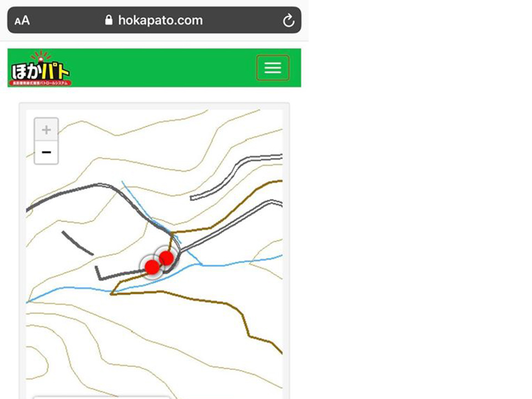Open the hamburger navigation menu
The width and height of the screenshot is (532, 399).
click(x=273, y=68)
